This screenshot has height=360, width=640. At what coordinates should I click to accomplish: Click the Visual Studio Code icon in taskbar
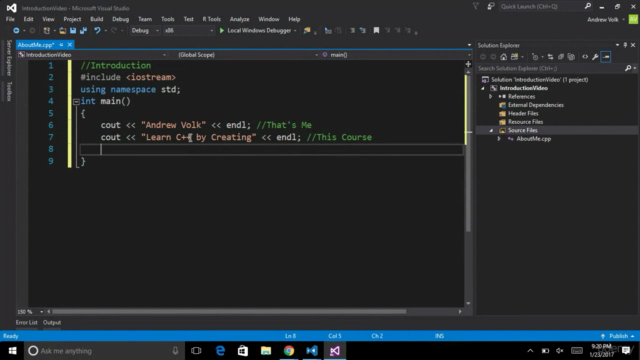pyautogui.click(x=312, y=351)
